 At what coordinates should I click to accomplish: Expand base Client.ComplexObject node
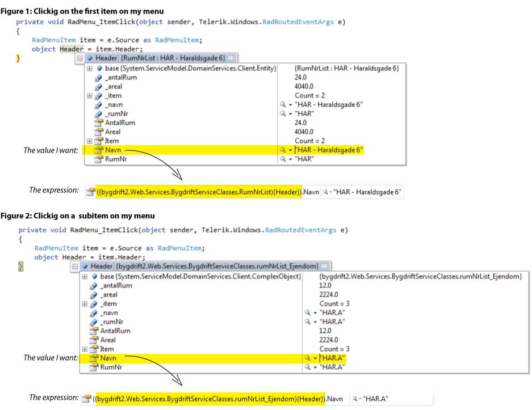85,277
